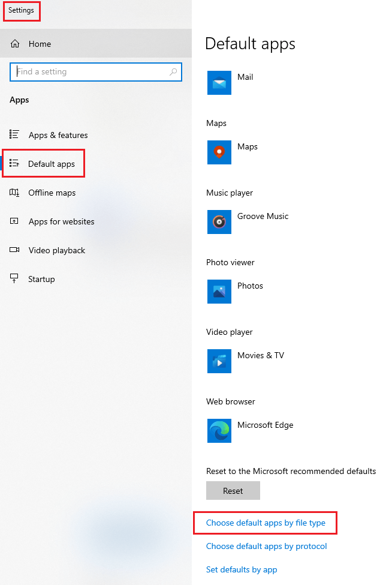
Task: Click the Video playback camera icon
Action: tap(14, 250)
